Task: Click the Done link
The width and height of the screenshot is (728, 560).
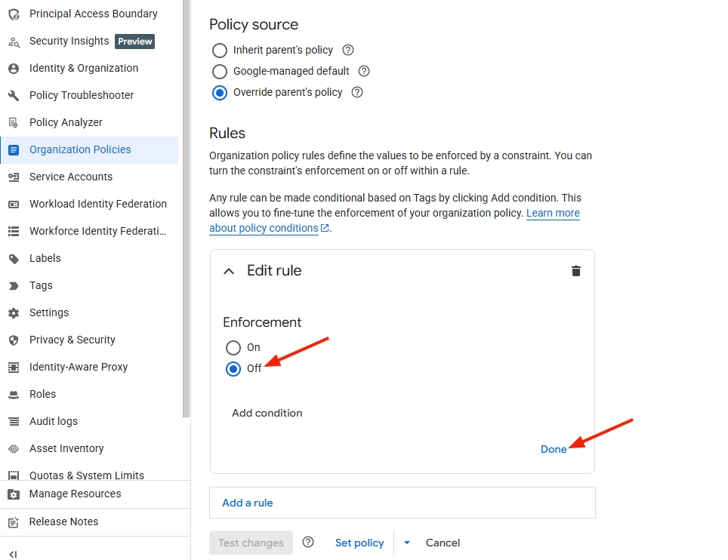Action: coord(554,449)
